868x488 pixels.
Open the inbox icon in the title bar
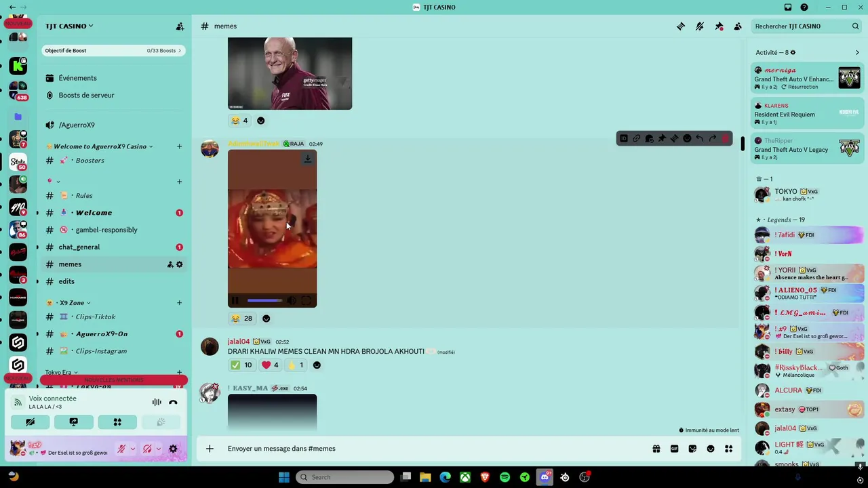tap(788, 7)
